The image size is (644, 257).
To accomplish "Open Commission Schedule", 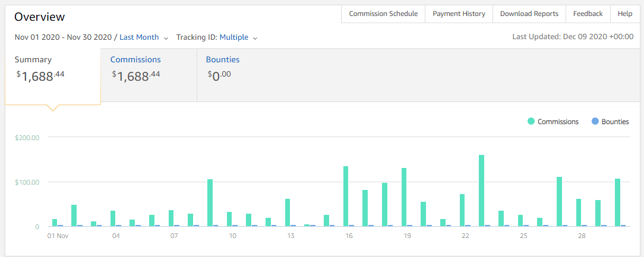I will pyautogui.click(x=383, y=14).
